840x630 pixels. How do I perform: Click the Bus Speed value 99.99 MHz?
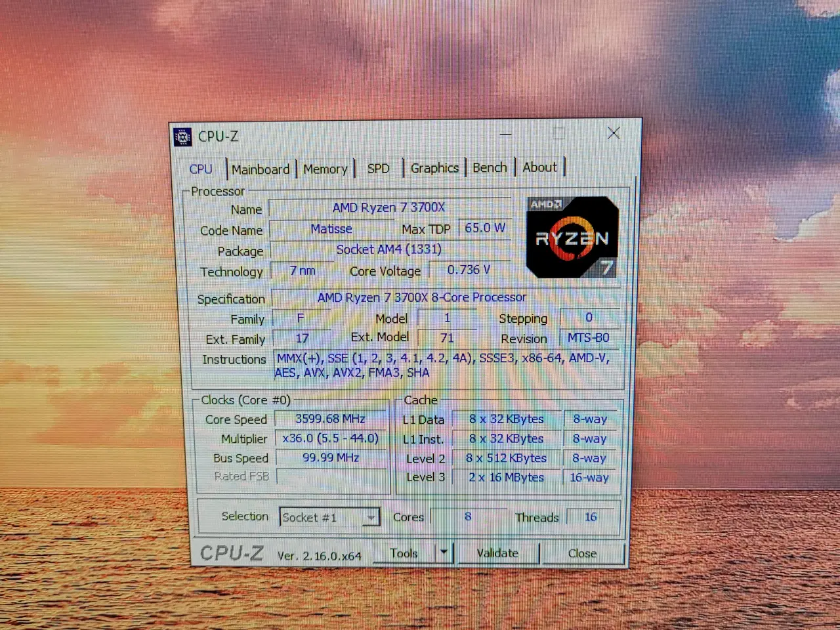[330, 457]
